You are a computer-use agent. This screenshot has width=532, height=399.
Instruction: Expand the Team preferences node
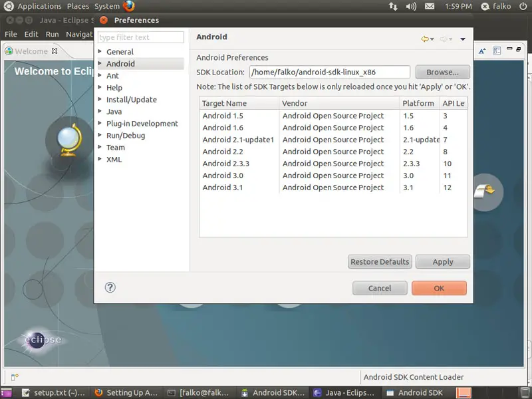(x=100, y=147)
